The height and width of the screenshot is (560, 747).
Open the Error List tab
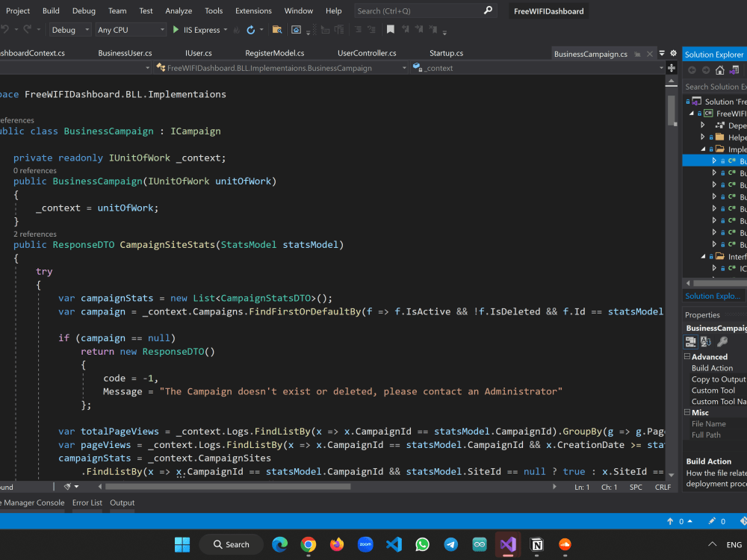[87, 503]
